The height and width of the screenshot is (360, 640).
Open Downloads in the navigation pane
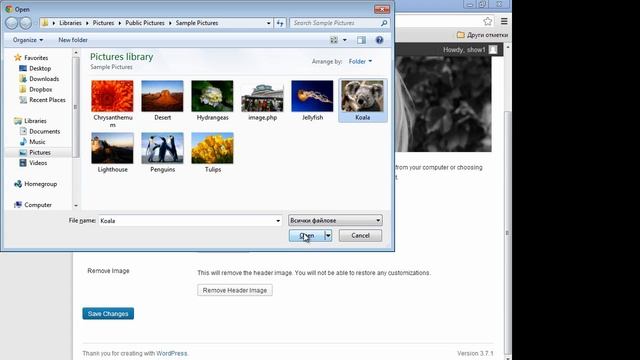(x=39, y=79)
